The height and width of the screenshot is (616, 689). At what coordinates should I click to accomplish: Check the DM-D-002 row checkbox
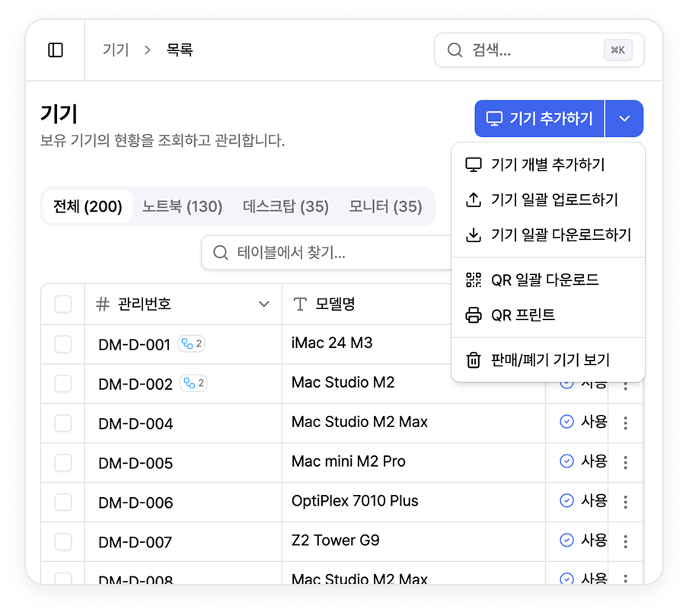pyautogui.click(x=63, y=384)
